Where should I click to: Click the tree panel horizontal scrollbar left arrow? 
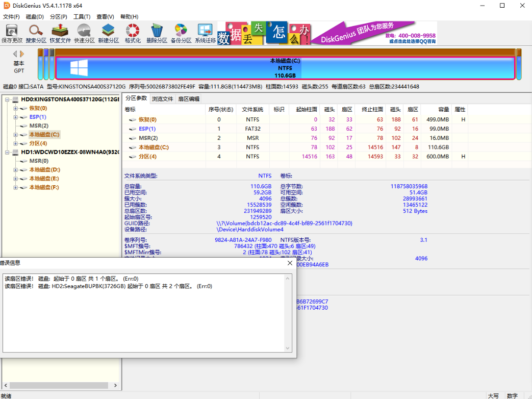pos(6,385)
